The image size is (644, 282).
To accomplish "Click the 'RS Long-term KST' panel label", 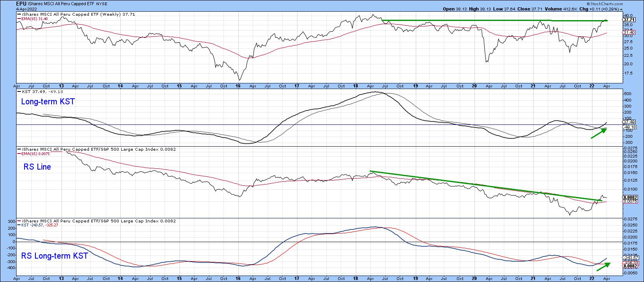I will pos(55,255).
